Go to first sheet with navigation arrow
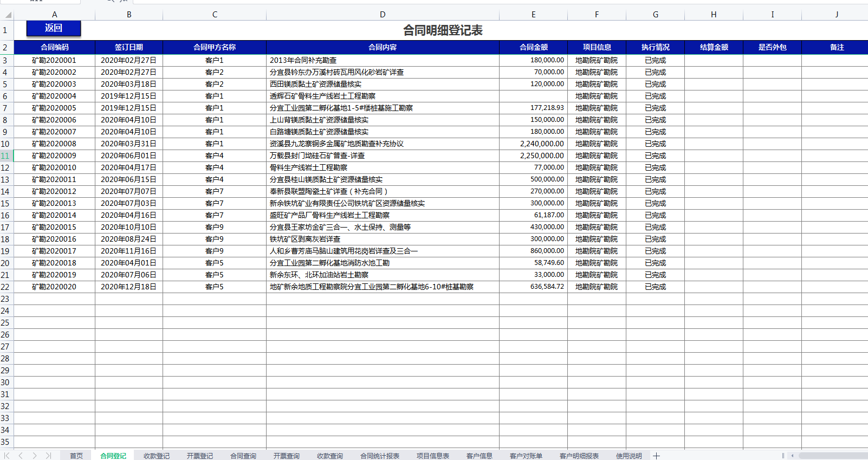 coord(7,456)
